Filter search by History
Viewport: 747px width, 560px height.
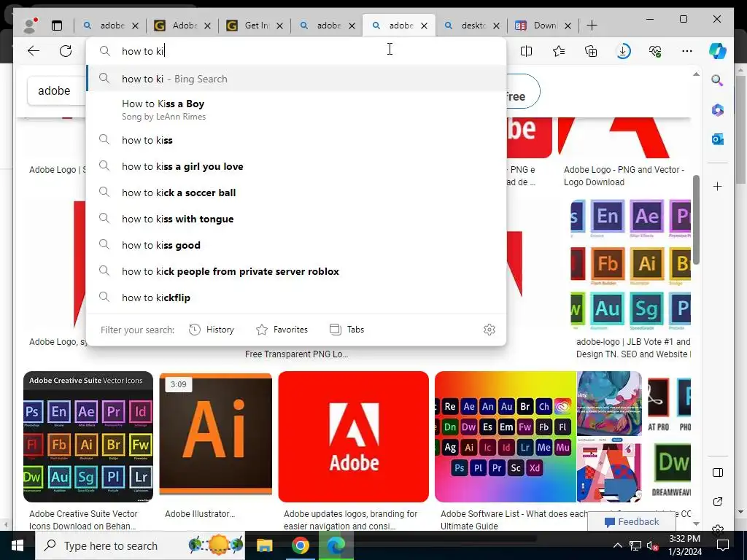tap(212, 330)
